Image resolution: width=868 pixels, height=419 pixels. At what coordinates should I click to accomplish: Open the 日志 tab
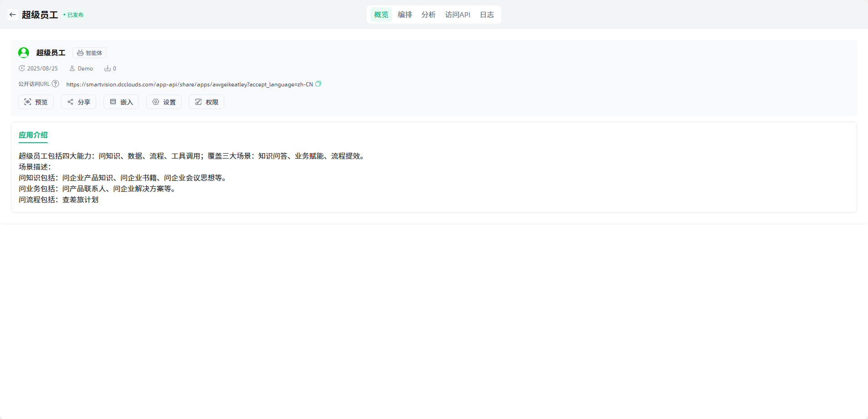[487, 15]
